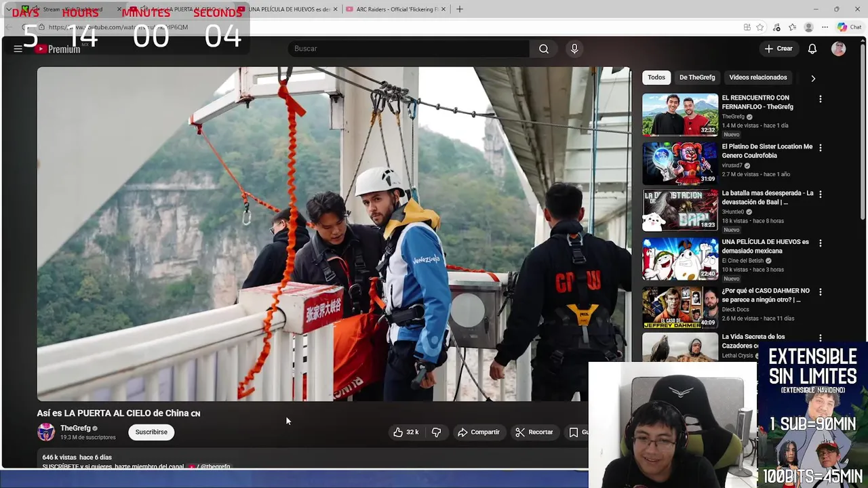Show more filter chips with right chevron

tap(813, 78)
